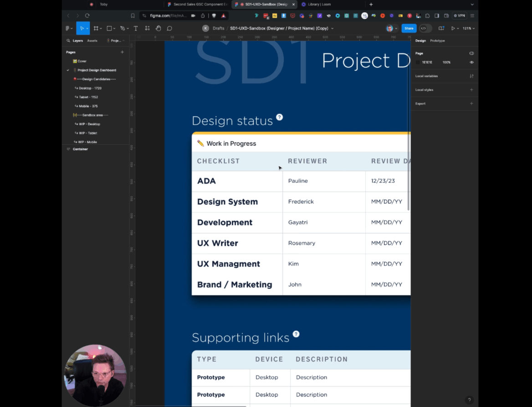Switch to the Prototype tab
Screen dimensions: 532x407
tap(437, 41)
